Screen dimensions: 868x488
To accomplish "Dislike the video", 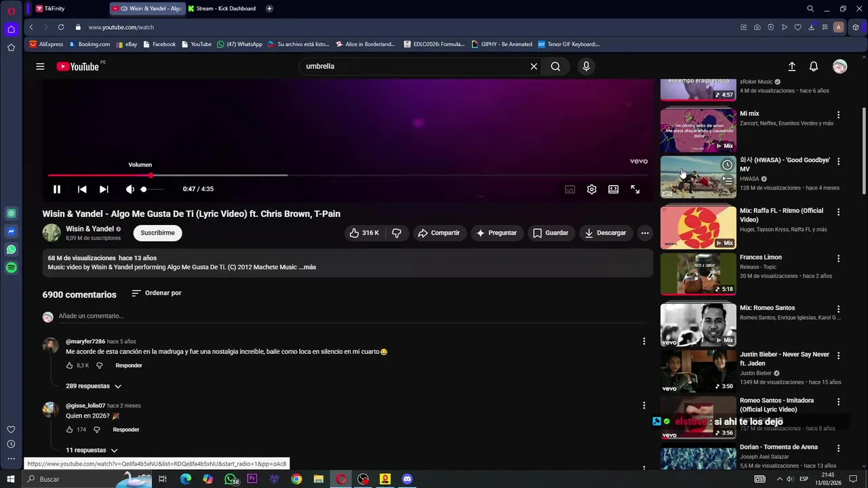I will (397, 233).
